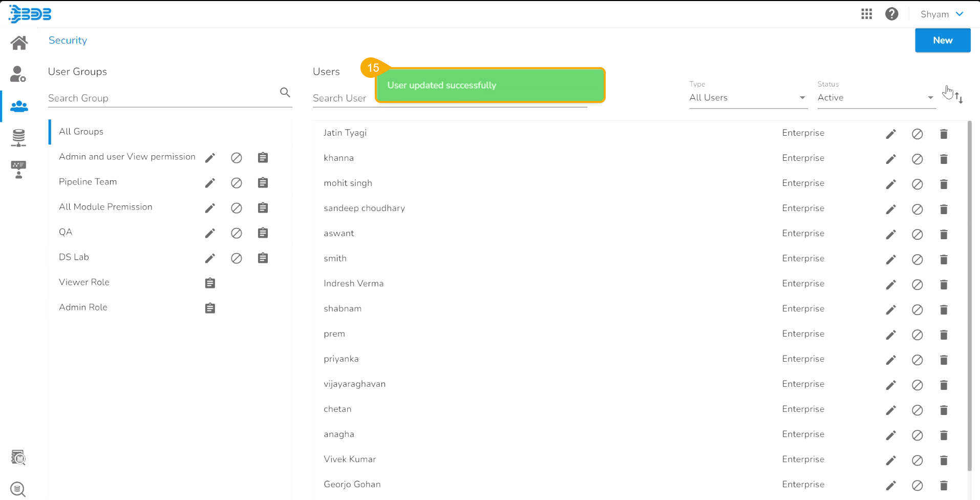The width and height of the screenshot is (980, 500).
Task: Edit the Pipeline Team group
Action: point(210,183)
